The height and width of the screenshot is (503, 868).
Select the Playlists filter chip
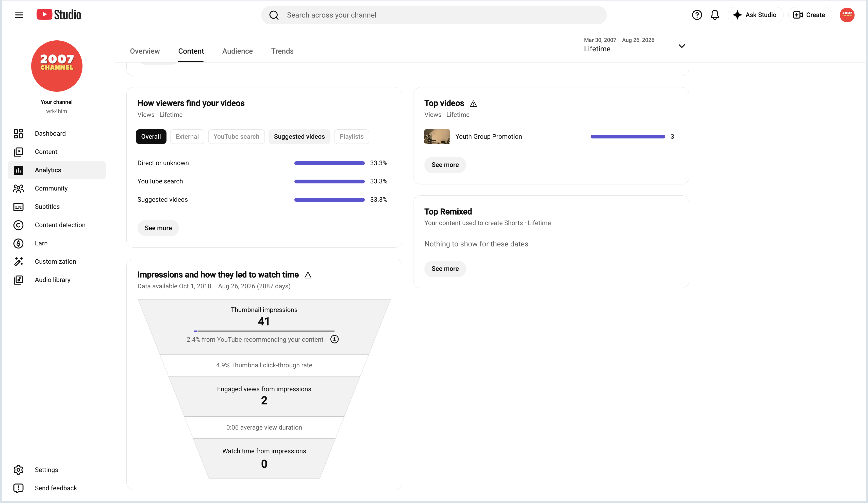[351, 136]
